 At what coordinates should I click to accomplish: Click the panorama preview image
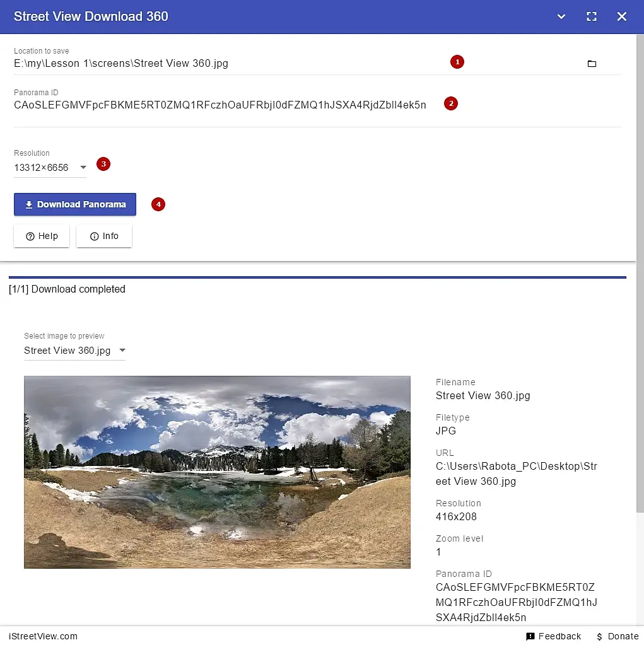point(217,472)
